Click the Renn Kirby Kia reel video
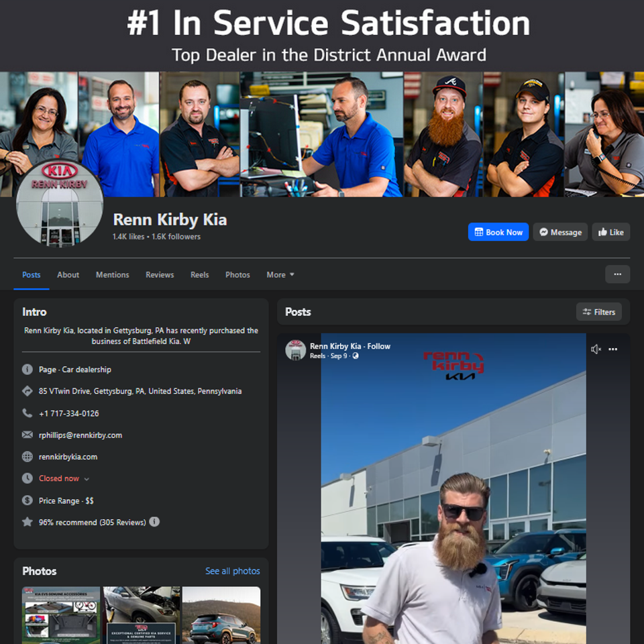 coord(453,489)
